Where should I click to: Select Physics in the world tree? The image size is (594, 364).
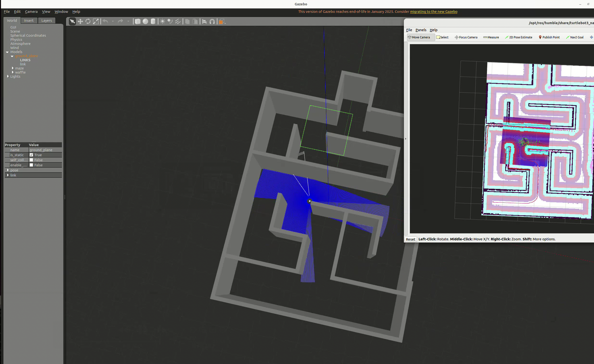tap(16, 40)
